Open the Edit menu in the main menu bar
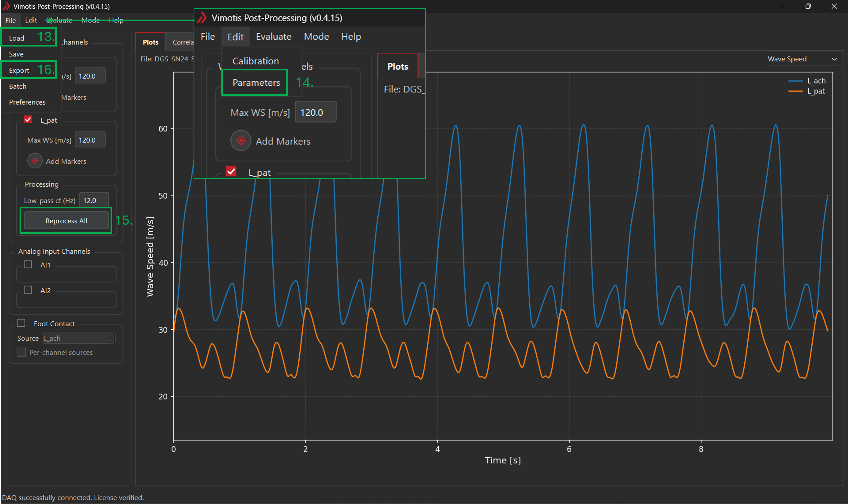Viewport: 848px width, 504px height. click(31, 20)
